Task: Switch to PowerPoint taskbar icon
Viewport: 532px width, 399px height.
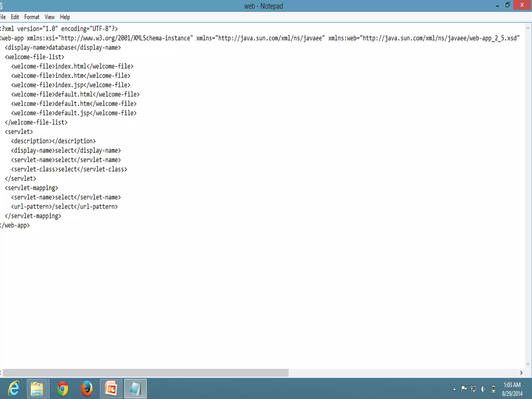Action: pos(111,389)
